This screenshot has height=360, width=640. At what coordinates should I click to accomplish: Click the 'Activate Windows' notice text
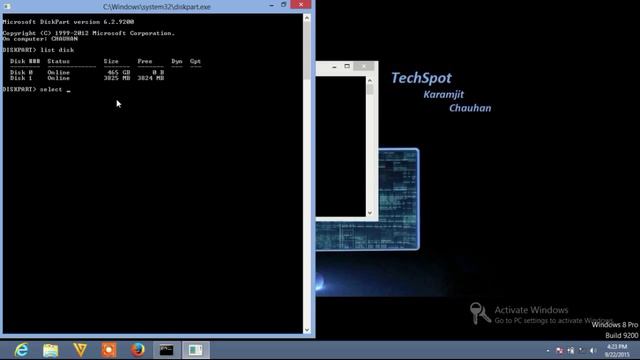[x=531, y=310]
